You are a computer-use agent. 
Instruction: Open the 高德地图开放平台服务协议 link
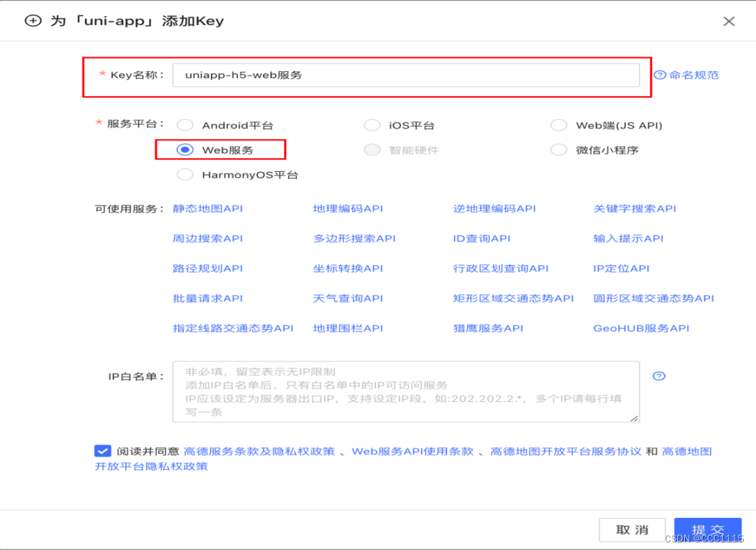click(x=566, y=451)
